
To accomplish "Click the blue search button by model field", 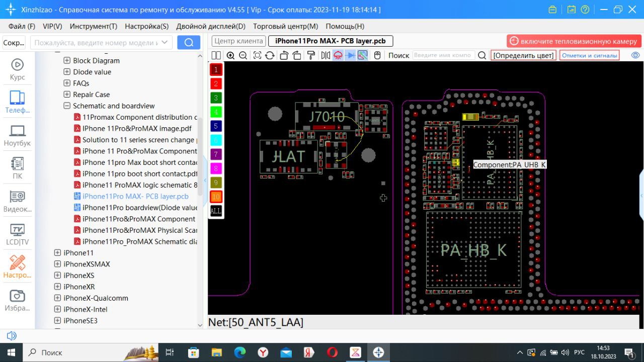I will (189, 43).
